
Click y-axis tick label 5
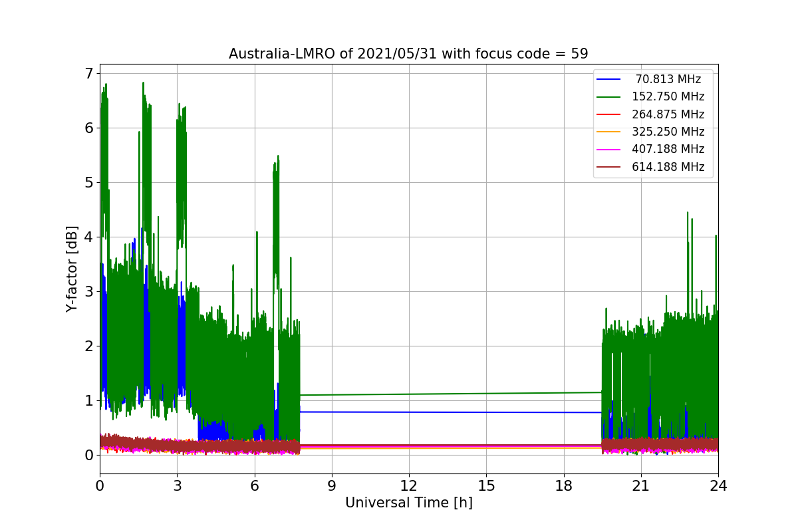pyautogui.click(x=88, y=182)
